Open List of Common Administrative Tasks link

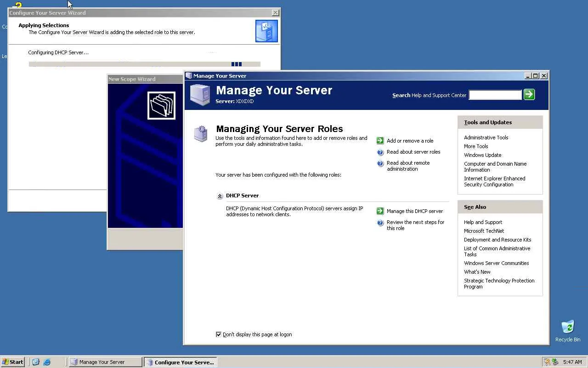point(497,251)
